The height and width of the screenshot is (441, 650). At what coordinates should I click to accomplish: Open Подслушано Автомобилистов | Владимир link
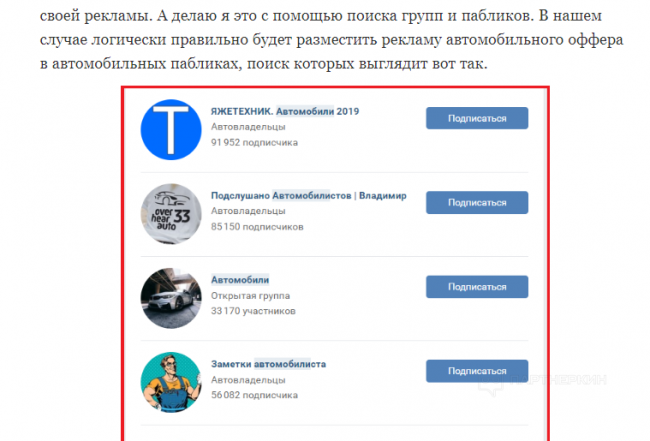coord(308,196)
